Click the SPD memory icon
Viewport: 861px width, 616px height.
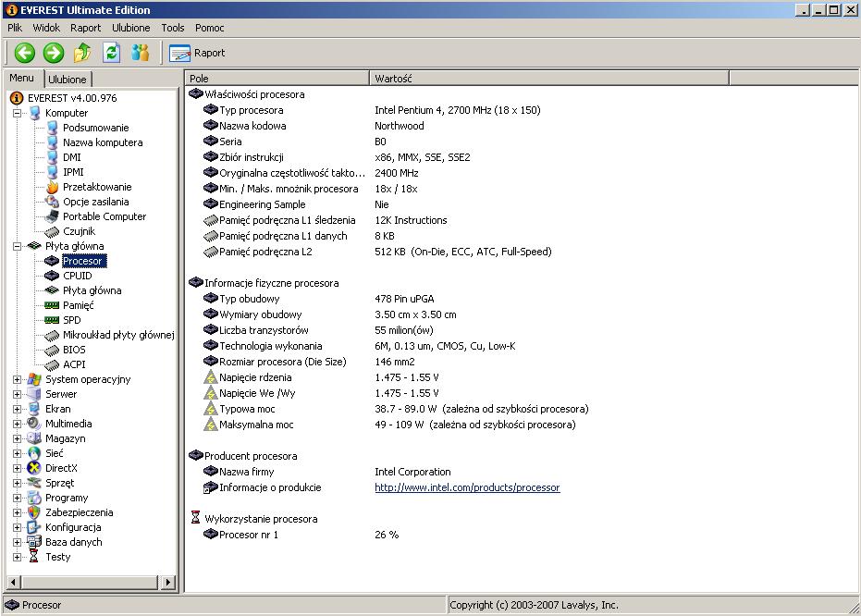52,320
